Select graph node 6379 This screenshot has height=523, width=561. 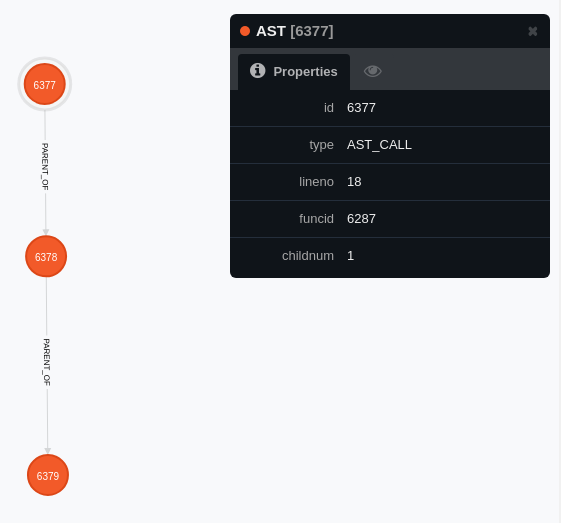[48, 475]
